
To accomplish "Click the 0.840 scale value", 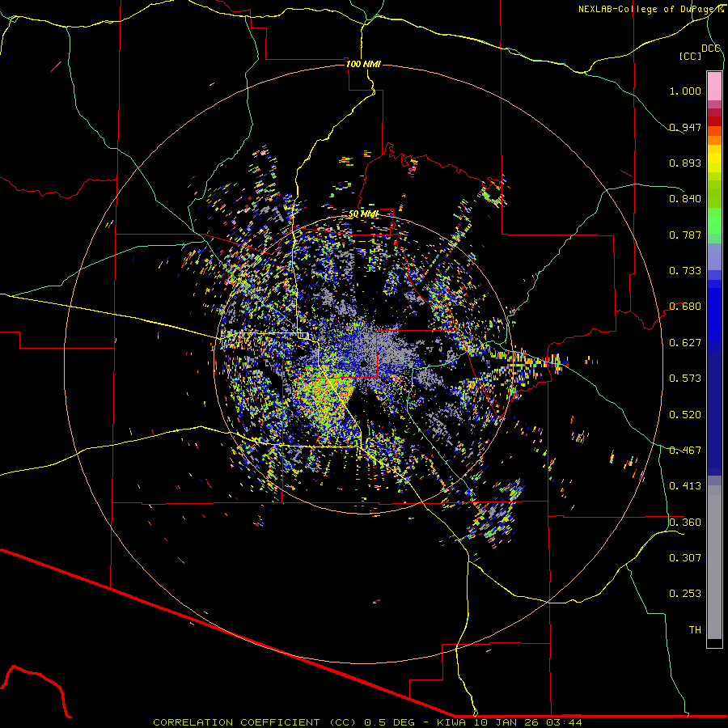I will tap(685, 199).
